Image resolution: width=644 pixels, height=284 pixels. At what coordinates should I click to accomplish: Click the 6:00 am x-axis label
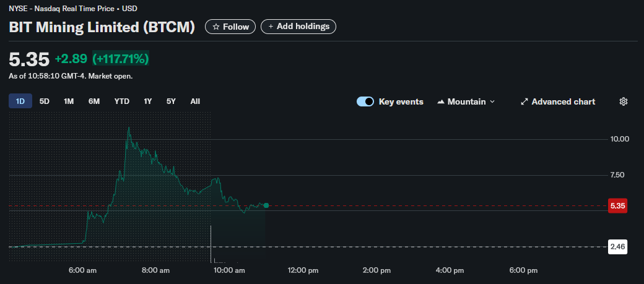pos(82,270)
